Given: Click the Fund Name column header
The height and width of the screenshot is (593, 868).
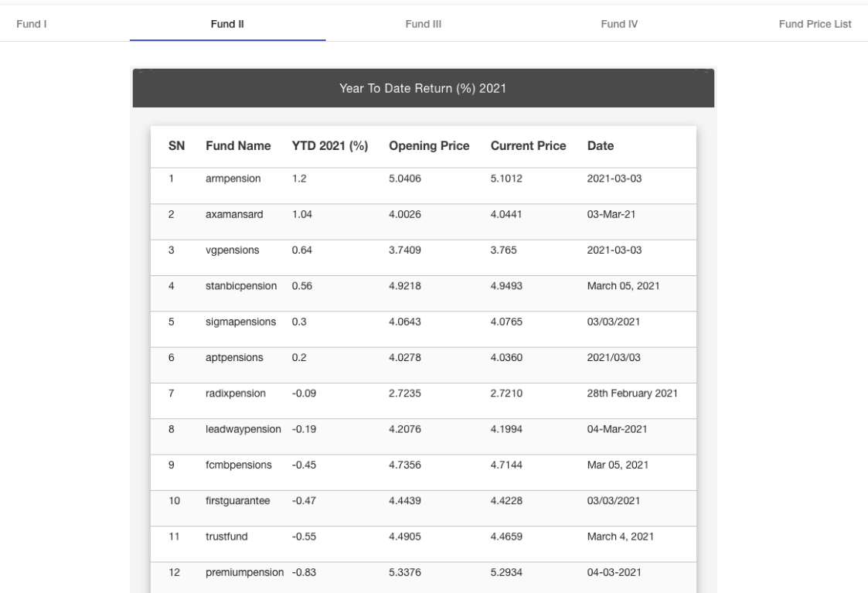Looking at the screenshot, I should tap(238, 146).
